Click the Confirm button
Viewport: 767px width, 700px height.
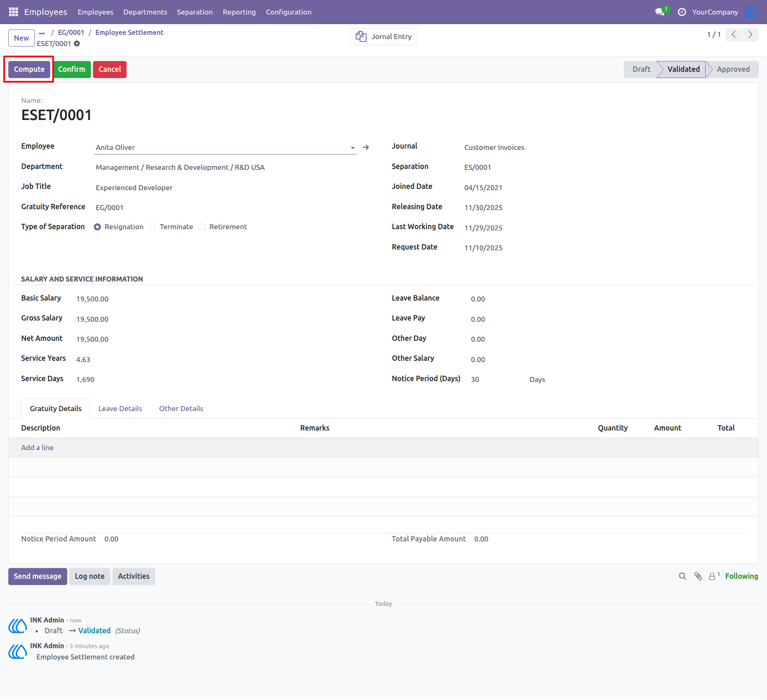(x=71, y=69)
